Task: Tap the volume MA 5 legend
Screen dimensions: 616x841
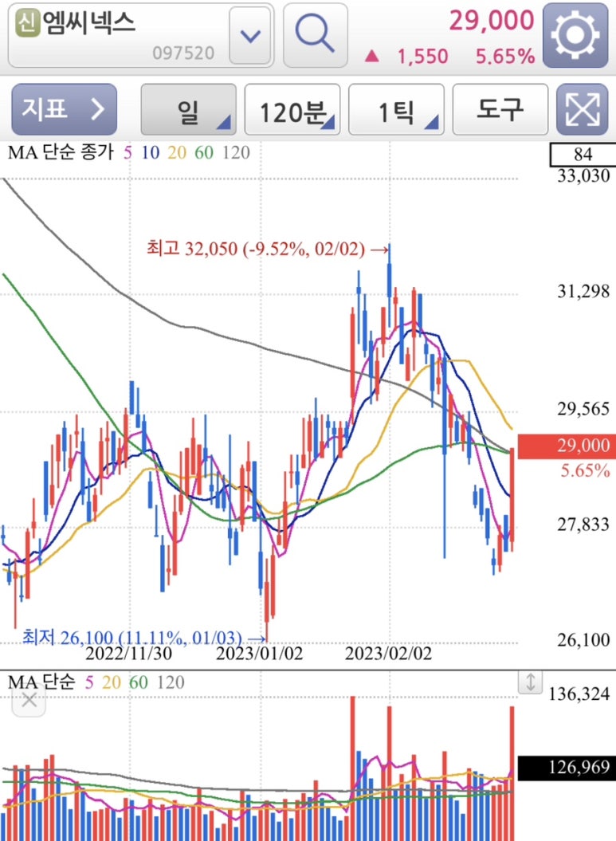Action: 89,682
